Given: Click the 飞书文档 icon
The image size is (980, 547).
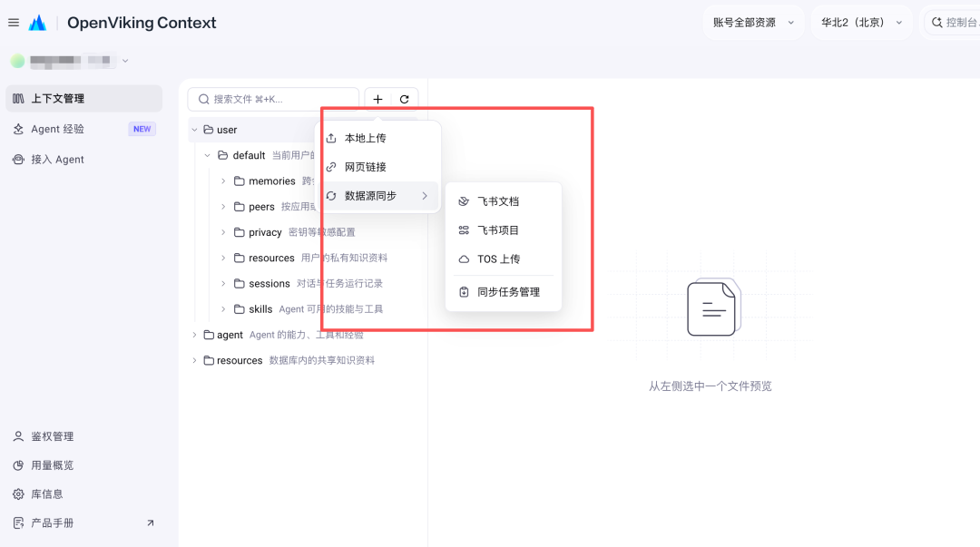Looking at the screenshot, I should tap(464, 201).
